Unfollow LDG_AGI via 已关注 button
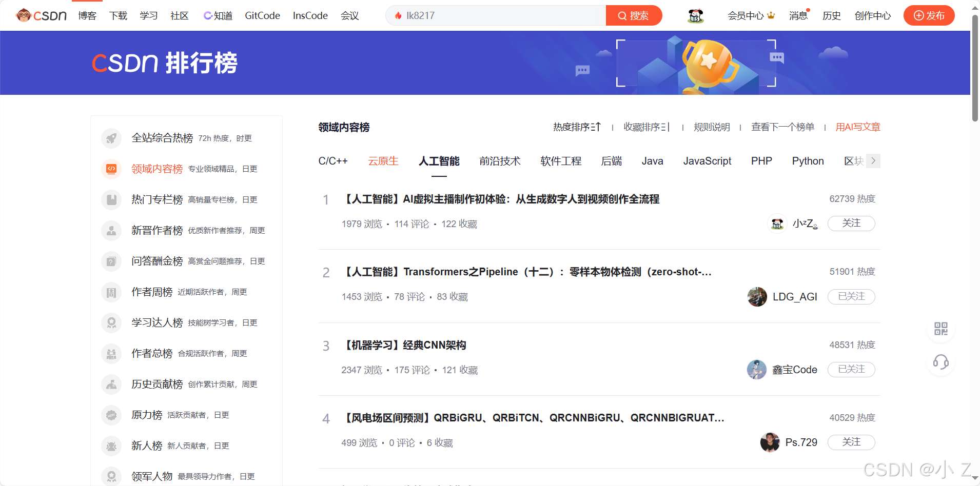The height and width of the screenshot is (486, 980). (x=851, y=296)
